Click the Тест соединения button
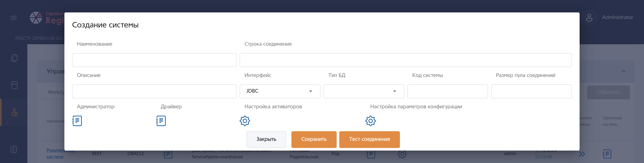This screenshot has height=163, width=644. click(x=369, y=139)
